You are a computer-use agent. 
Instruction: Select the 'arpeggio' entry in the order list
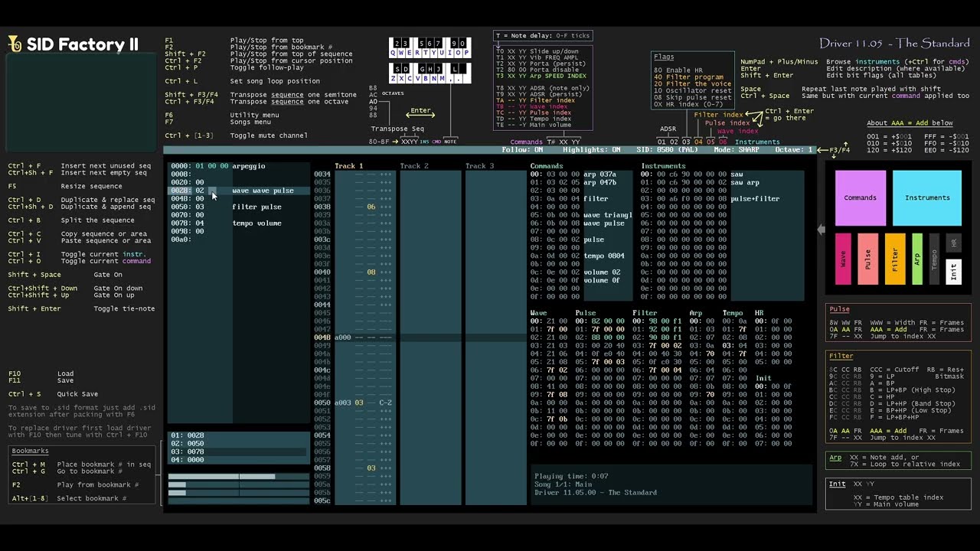249,166
